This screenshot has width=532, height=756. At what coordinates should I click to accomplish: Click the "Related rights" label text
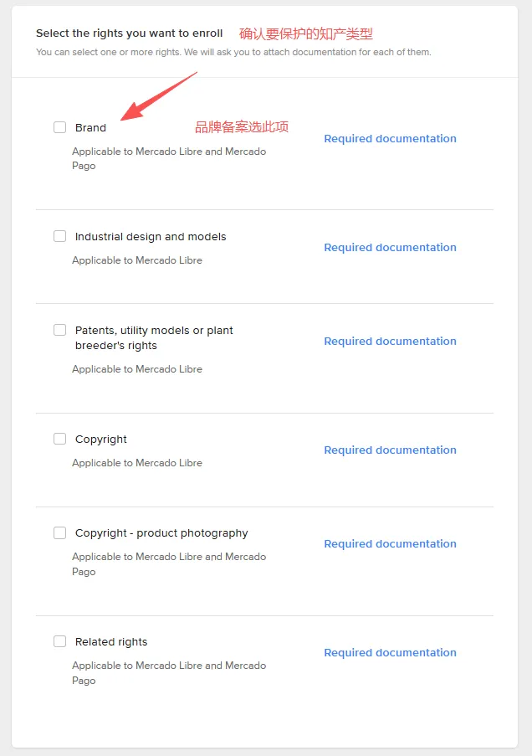[x=111, y=642]
